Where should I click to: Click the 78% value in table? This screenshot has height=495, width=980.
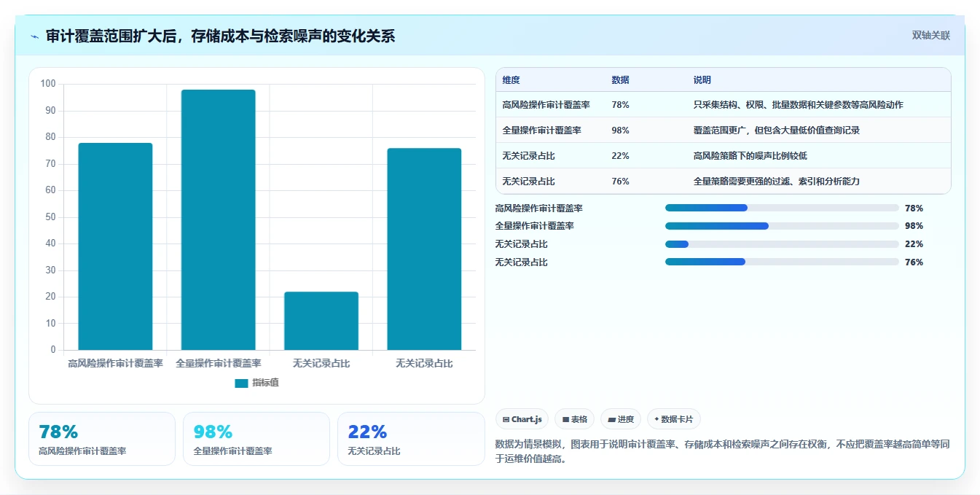pyautogui.click(x=621, y=105)
